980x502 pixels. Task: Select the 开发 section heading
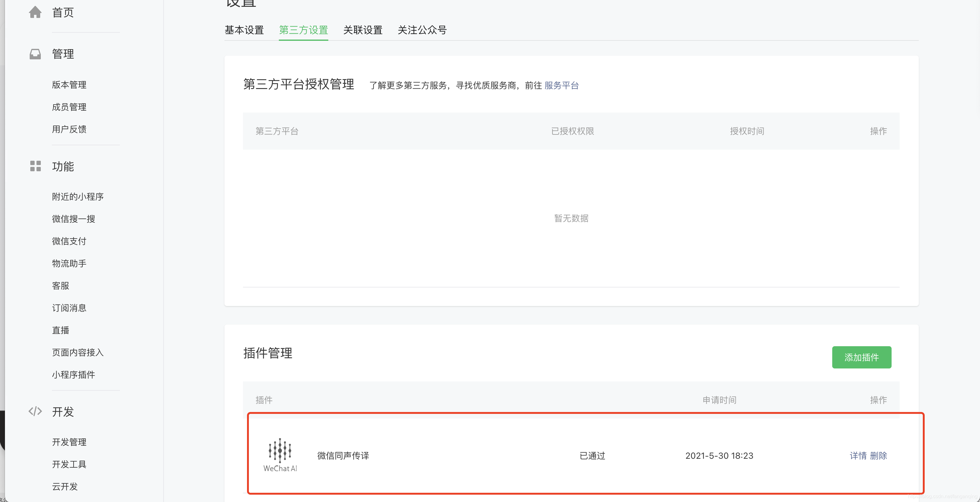point(63,412)
